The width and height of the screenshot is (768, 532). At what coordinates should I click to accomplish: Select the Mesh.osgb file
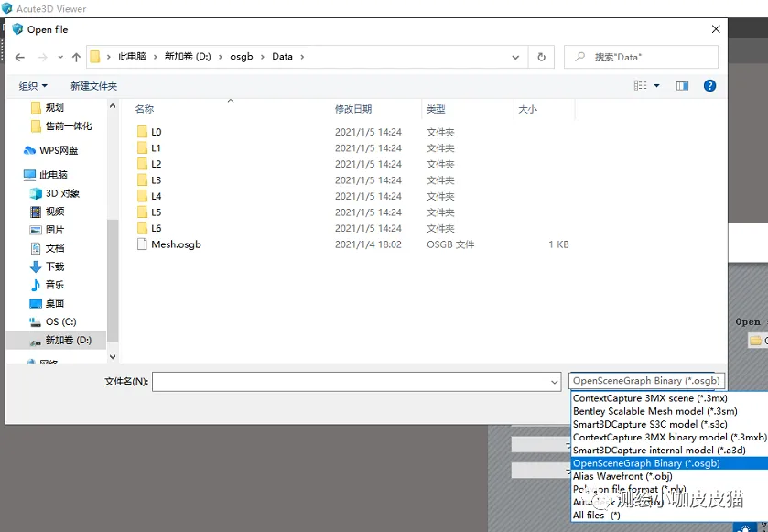click(x=176, y=244)
